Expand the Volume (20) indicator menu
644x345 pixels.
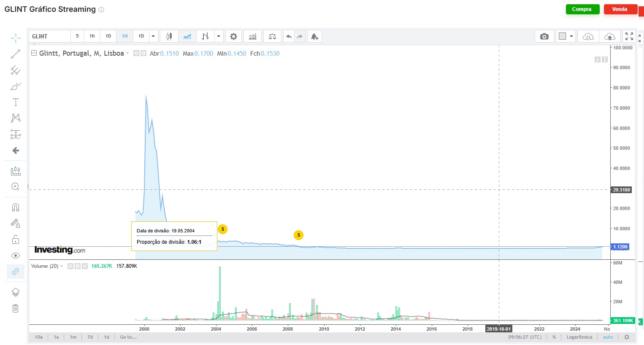(x=62, y=266)
